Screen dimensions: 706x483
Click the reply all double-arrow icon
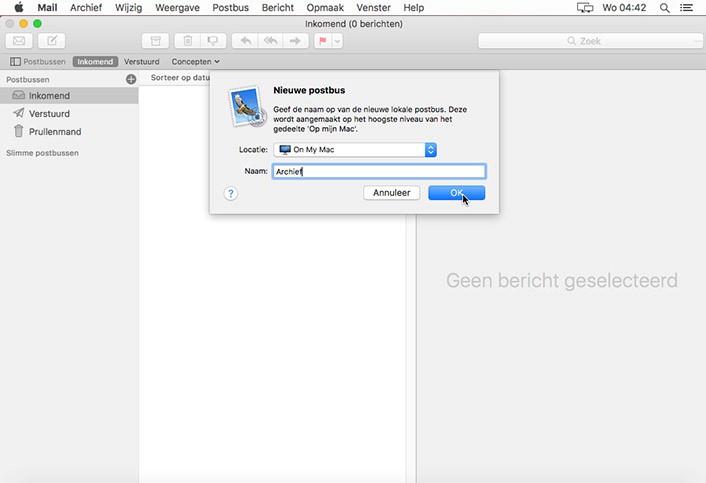[270, 41]
